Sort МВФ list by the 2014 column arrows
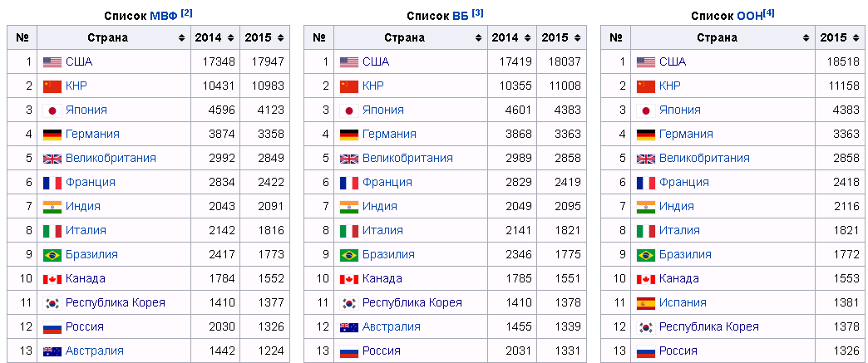The height and width of the screenshot is (363, 868). [230, 38]
